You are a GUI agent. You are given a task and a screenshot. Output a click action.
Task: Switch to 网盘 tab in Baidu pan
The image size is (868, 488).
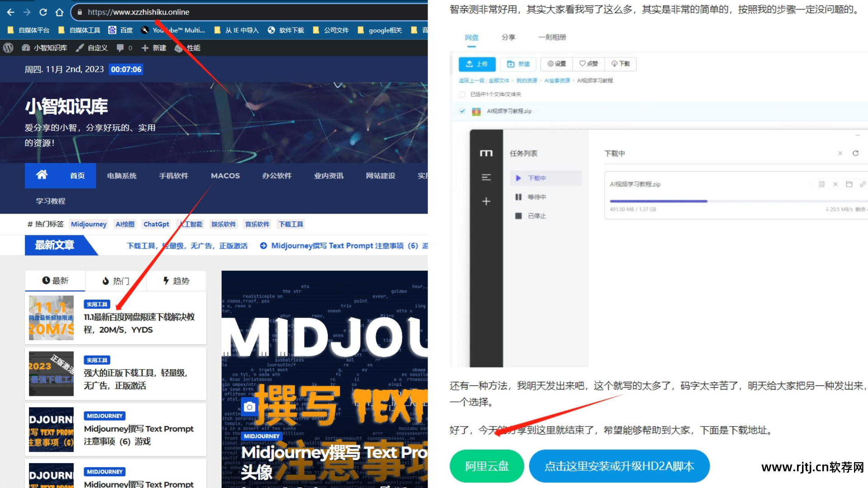pos(472,38)
